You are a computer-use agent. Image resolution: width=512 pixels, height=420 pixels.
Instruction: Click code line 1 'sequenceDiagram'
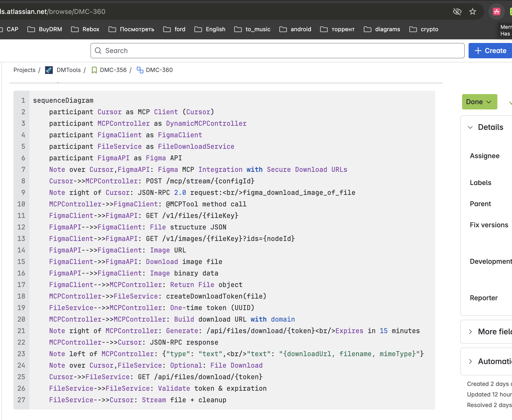click(63, 100)
